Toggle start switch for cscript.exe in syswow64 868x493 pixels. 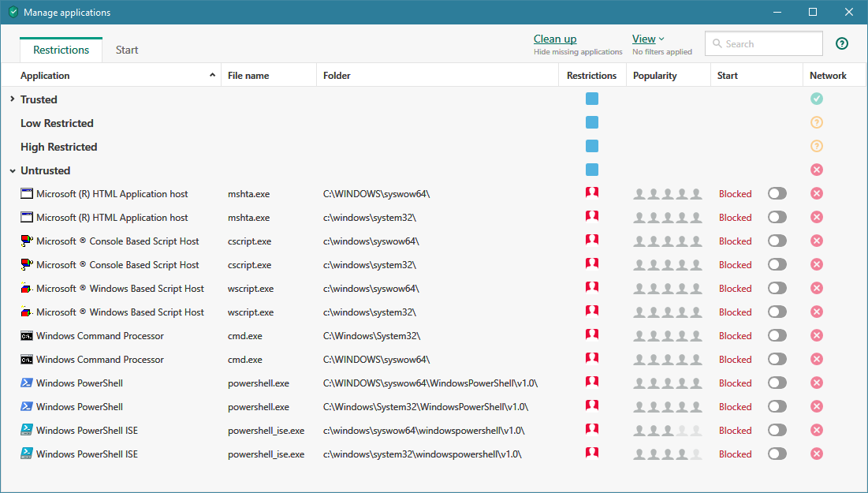(777, 241)
